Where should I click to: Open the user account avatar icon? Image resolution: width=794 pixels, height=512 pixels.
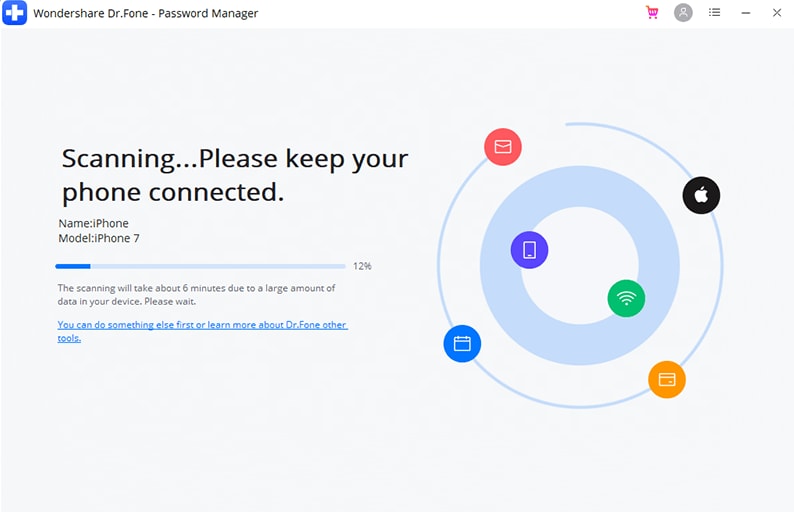tap(683, 12)
